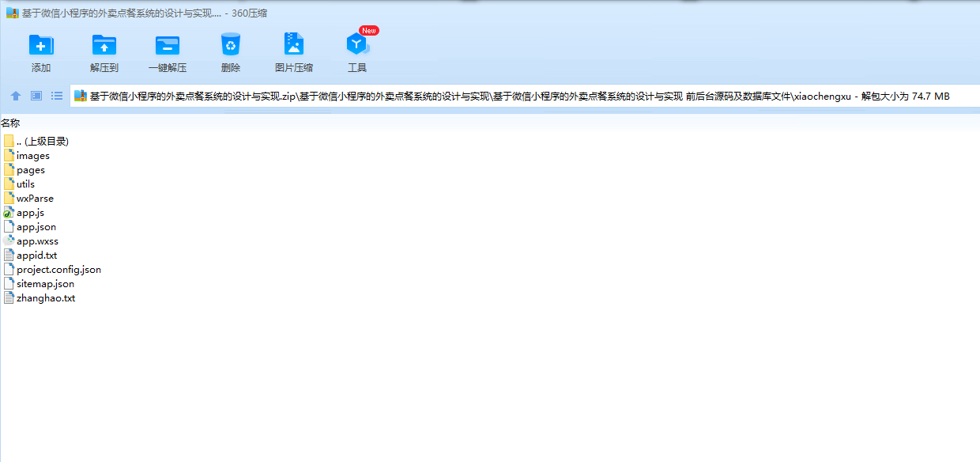Switch to thumbnail view icon
This screenshot has width=980, height=462.
36,96
